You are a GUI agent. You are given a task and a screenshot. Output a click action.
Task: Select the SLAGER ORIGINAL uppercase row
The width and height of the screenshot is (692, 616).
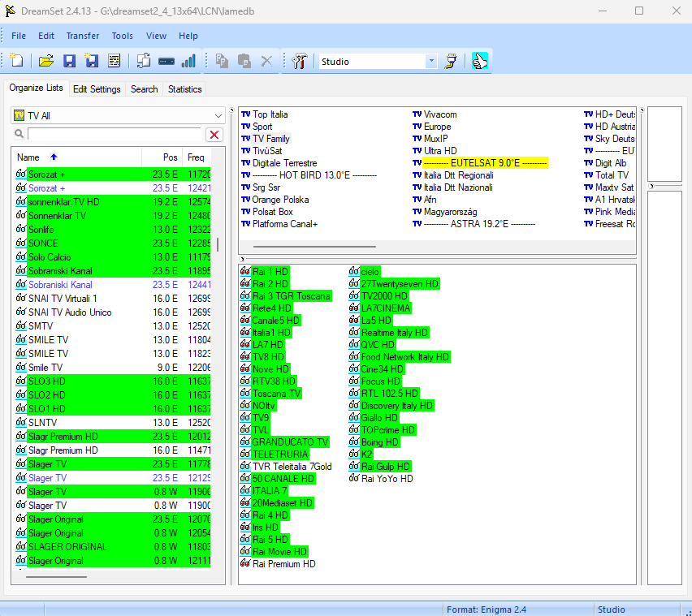click(113, 547)
